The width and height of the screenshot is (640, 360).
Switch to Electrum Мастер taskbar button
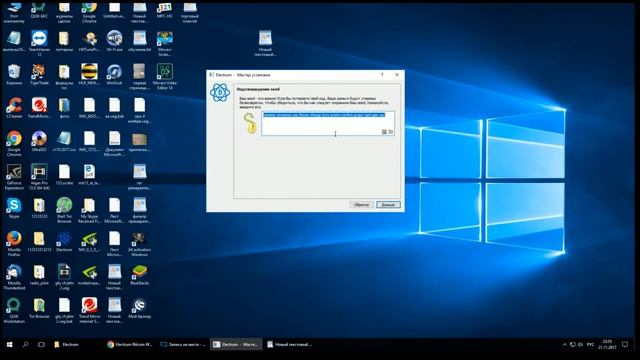click(236, 344)
